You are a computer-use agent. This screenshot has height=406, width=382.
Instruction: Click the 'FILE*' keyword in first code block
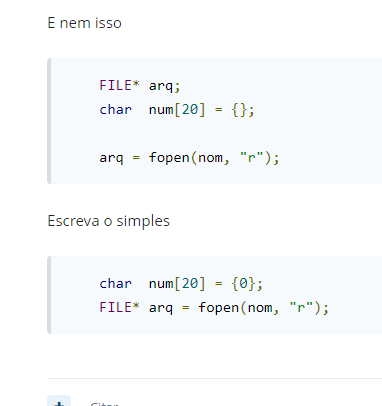119,85
